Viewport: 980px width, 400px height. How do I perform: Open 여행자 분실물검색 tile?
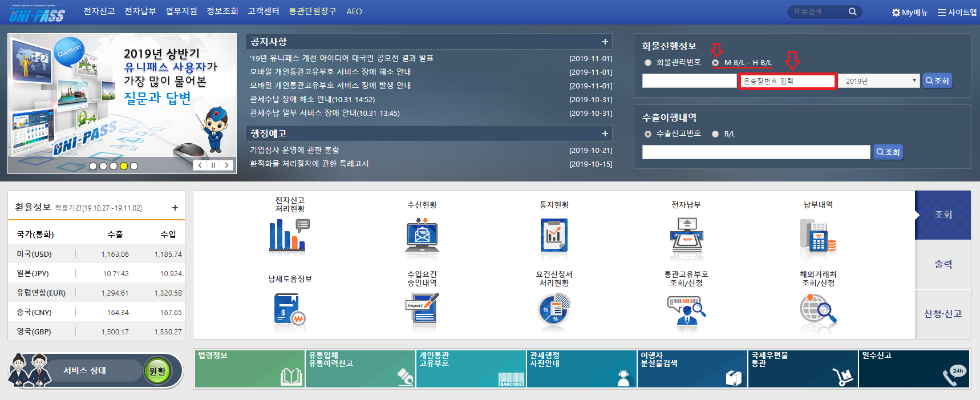693,369
